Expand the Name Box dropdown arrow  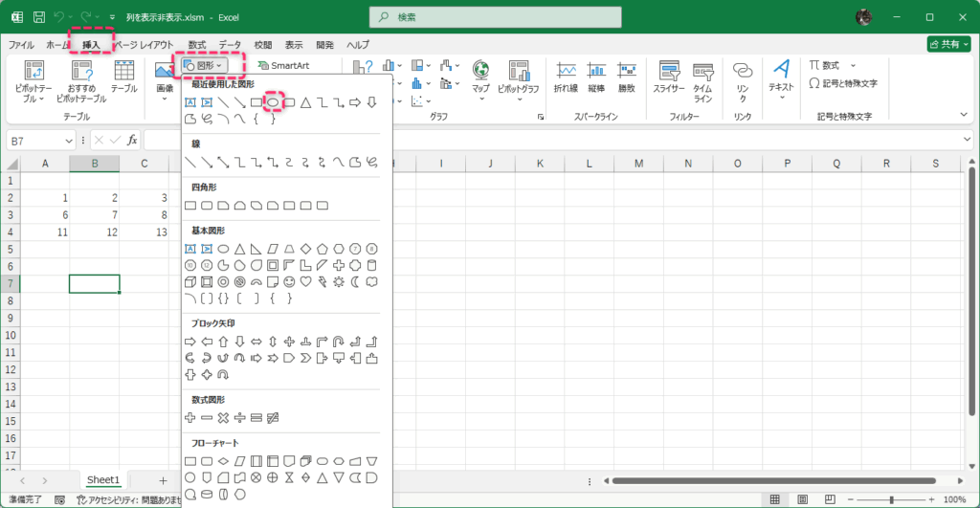[68, 141]
